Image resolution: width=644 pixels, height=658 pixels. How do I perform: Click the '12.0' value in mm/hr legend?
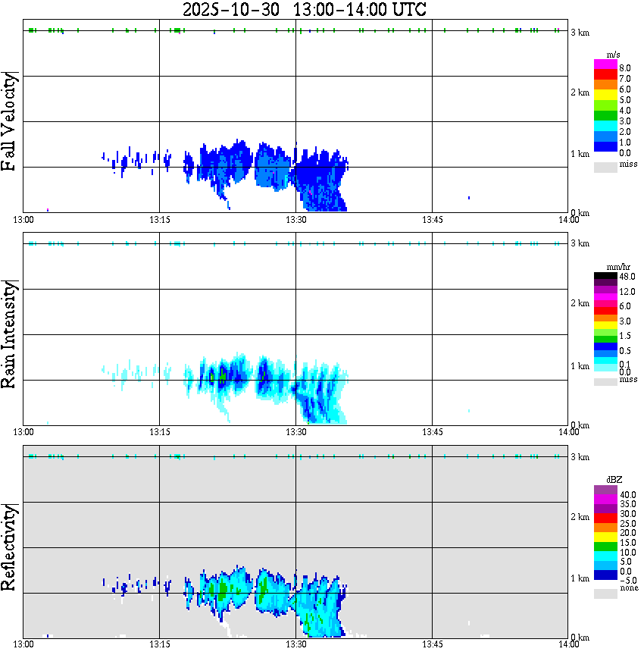click(627, 292)
